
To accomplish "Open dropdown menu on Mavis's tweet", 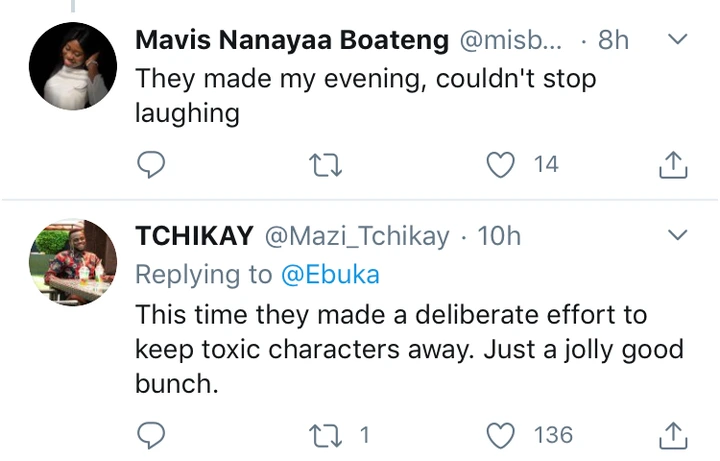I will pos(677,41).
